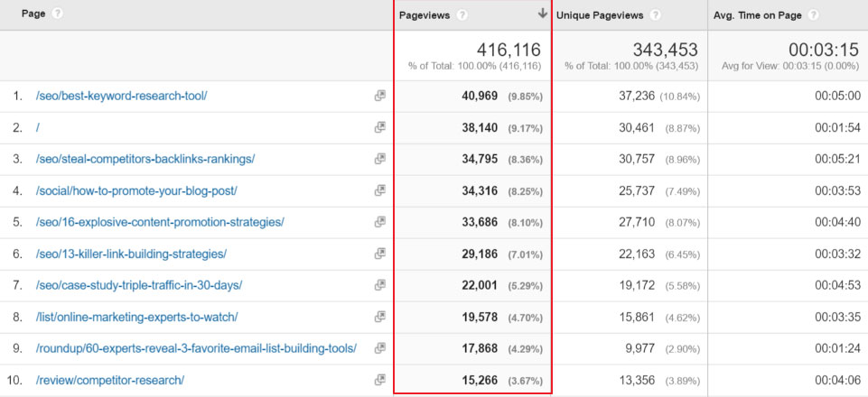This screenshot has height=397, width=868.
Task: Select time on page value 00:04:53
Action: pyautogui.click(x=837, y=285)
